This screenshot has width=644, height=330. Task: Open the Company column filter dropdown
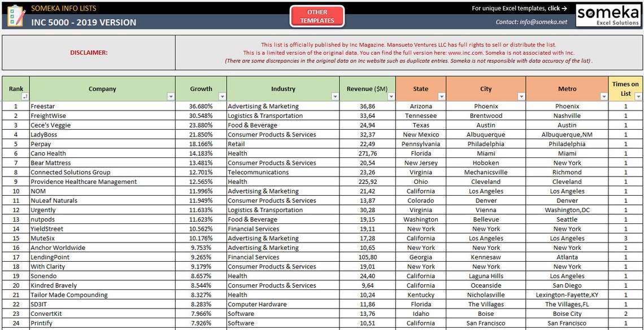pos(171,97)
